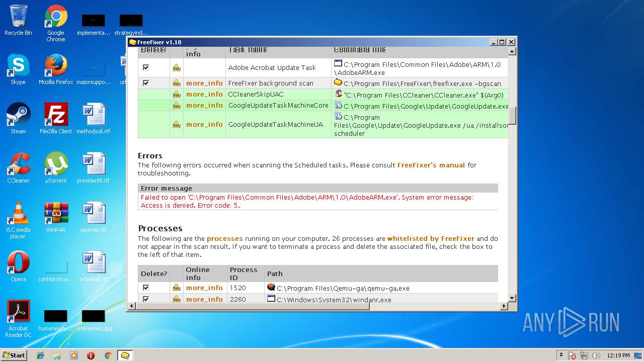Select red Access is denied error message
This screenshot has height=362, width=644.
(307, 201)
